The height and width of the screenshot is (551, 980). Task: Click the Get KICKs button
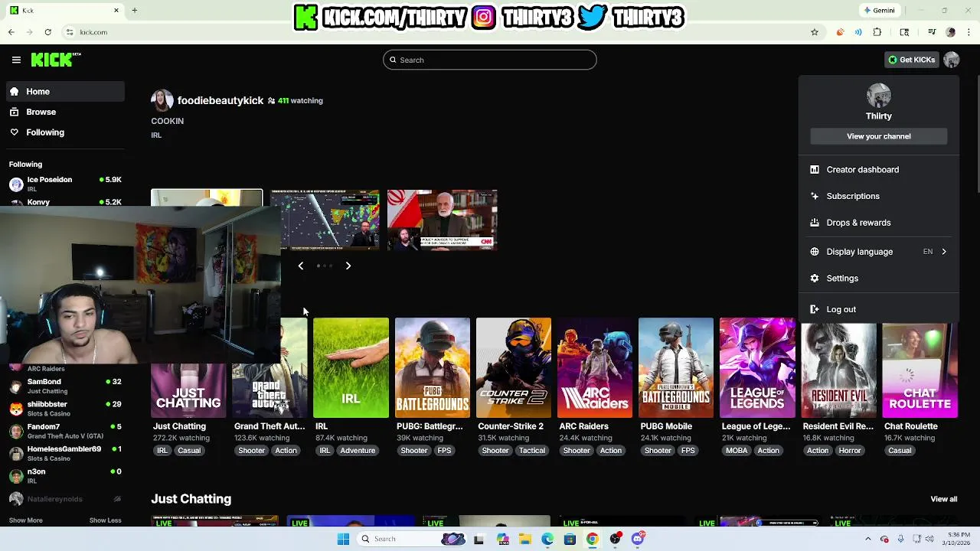tap(911, 60)
